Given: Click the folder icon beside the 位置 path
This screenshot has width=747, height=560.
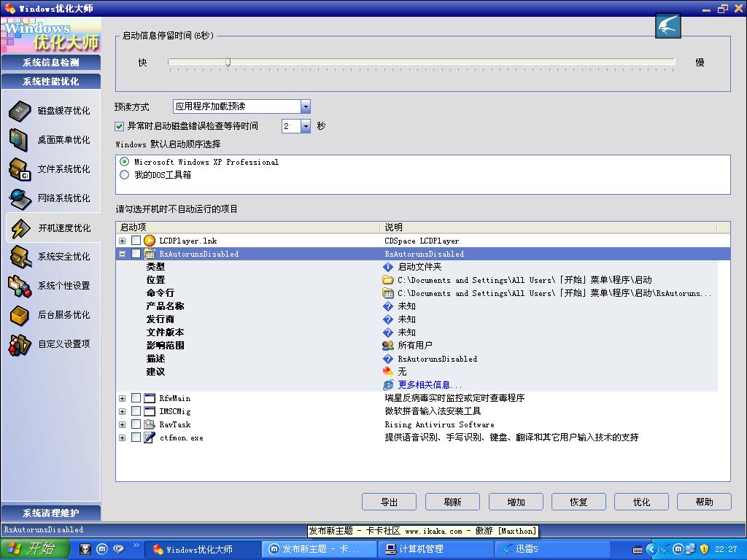Looking at the screenshot, I should pos(388,280).
